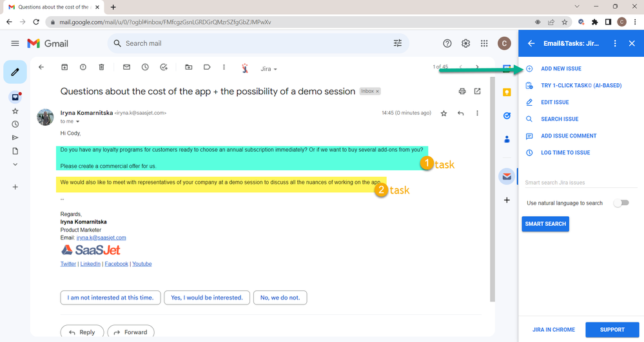Go back to inbox arrow
The height and width of the screenshot is (342, 644).
(41, 67)
